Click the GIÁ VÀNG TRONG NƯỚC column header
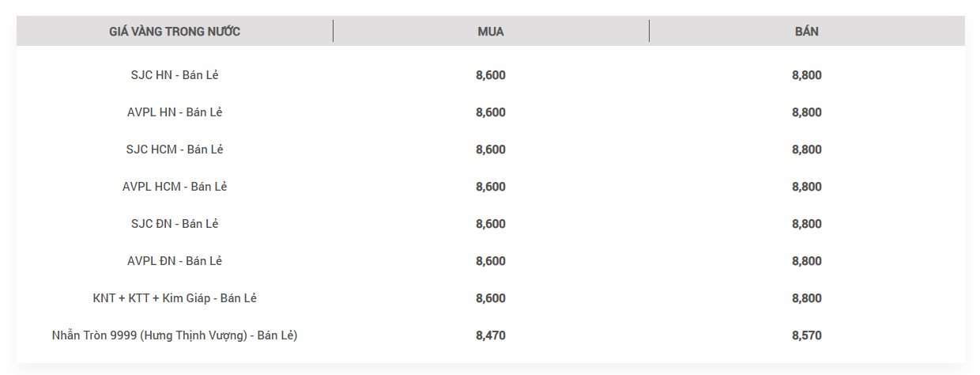 click(175, 32)
